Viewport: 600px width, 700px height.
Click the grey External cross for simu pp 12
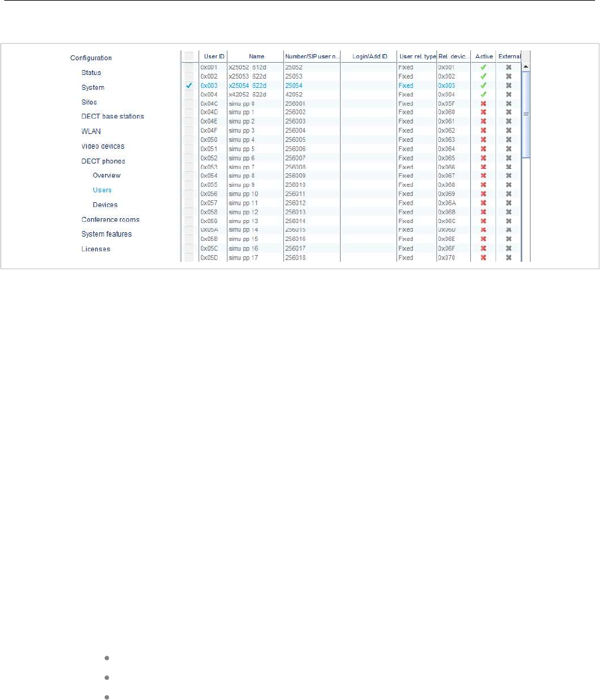tap(508, 212)
